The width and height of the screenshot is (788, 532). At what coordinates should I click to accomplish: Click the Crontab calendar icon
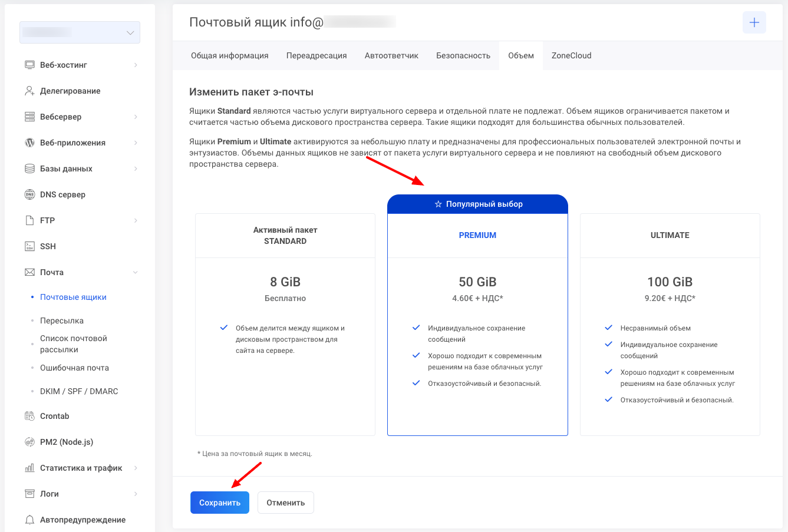point(29,416)
